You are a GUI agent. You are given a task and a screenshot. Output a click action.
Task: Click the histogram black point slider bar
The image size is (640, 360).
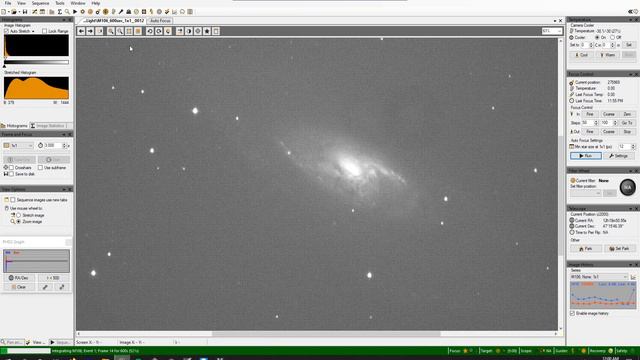pyautogui.click(x=36, y=62)
